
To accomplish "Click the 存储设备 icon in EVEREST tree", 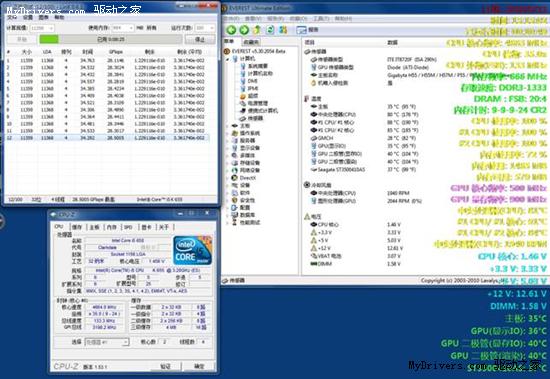I will coord(235,163).
